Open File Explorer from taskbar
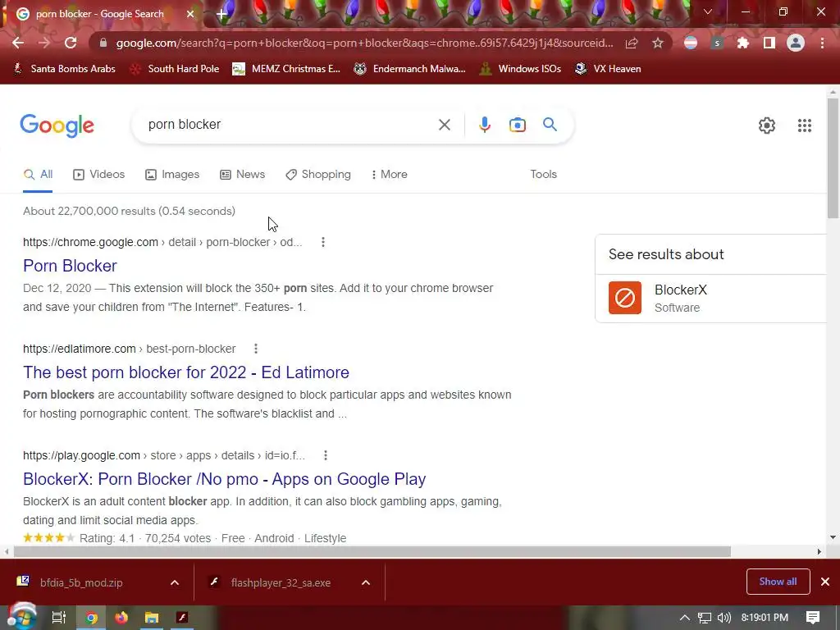This screenshot has height=630, width=840. (x=152, y=618)
